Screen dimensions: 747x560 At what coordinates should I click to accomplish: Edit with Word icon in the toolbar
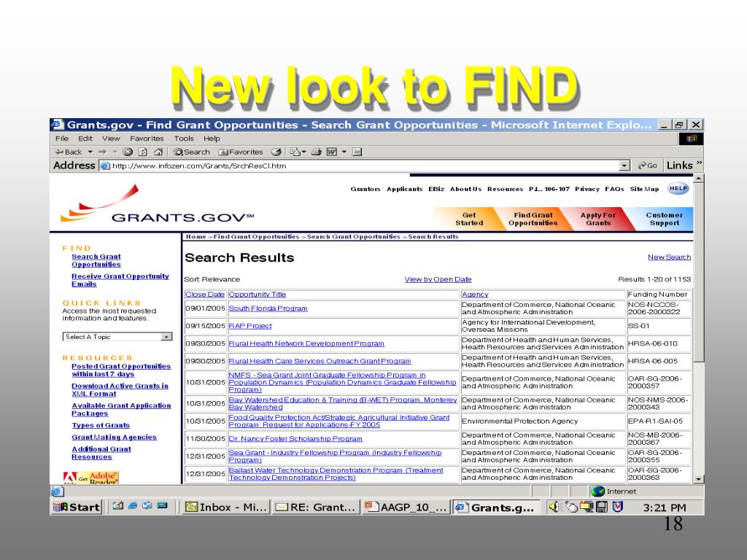[x=332, y=152]
